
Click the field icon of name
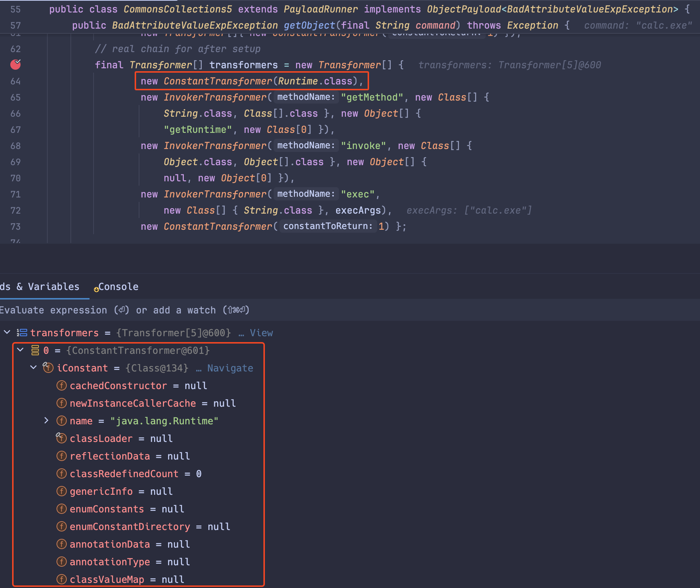(61, 421)
